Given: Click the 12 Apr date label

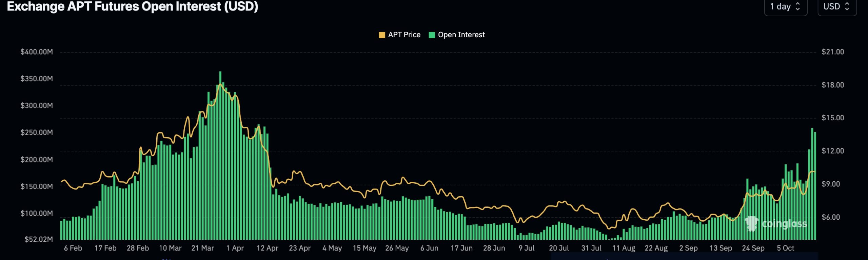Looking at the screenshot, I should [268, 248].
